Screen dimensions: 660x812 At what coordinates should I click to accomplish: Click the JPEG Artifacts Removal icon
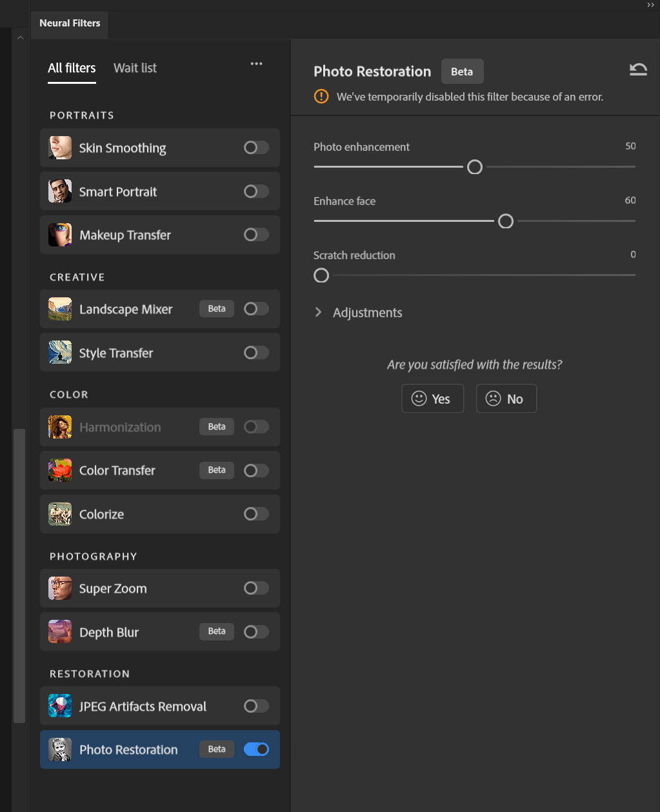[x=60, y=706]
